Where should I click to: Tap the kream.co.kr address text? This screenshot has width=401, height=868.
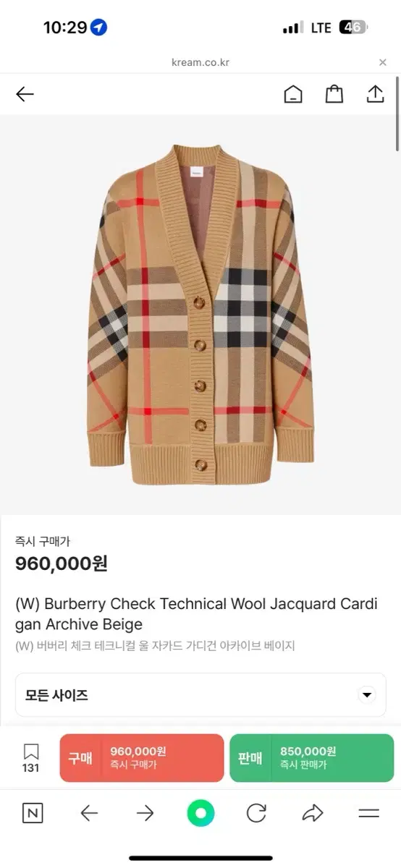pos(200,63)
